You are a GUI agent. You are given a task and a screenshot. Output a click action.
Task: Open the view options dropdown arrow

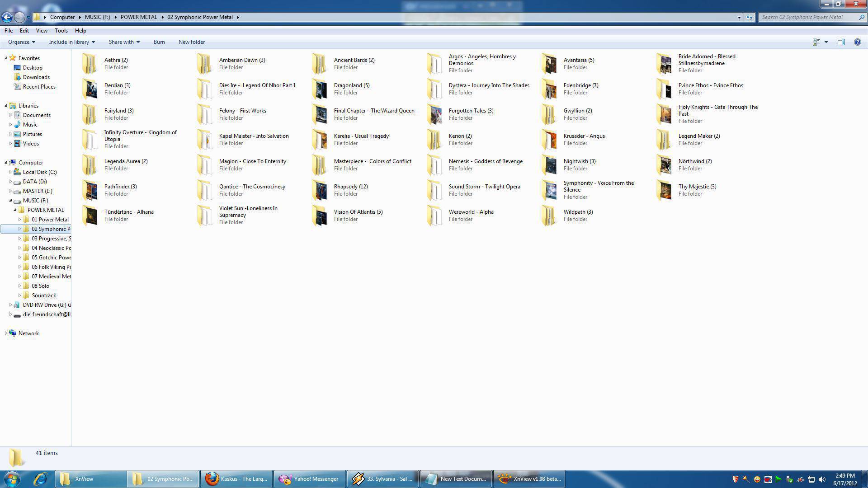(826, 42)
